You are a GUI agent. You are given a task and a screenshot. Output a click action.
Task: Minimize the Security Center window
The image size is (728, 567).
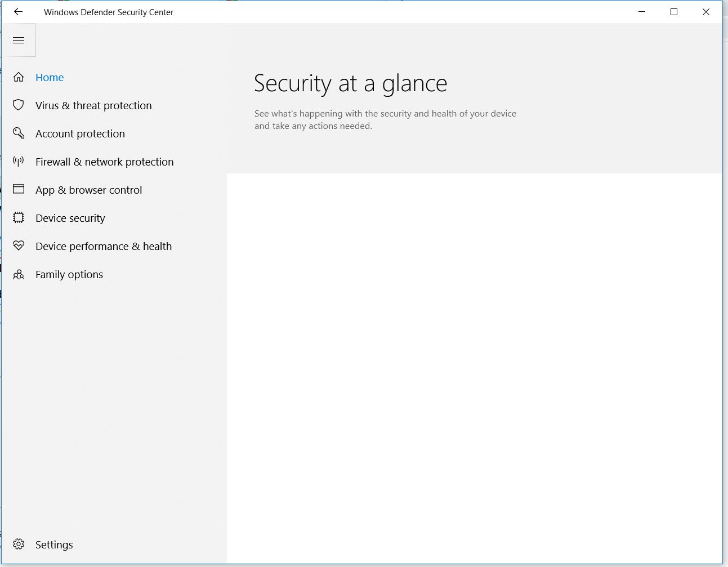point(642,12)
